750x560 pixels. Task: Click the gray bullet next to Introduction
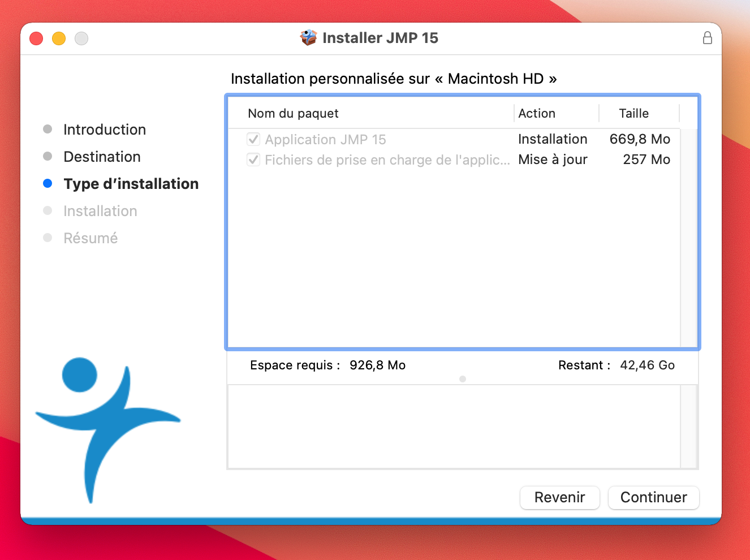tap(48, 129)
